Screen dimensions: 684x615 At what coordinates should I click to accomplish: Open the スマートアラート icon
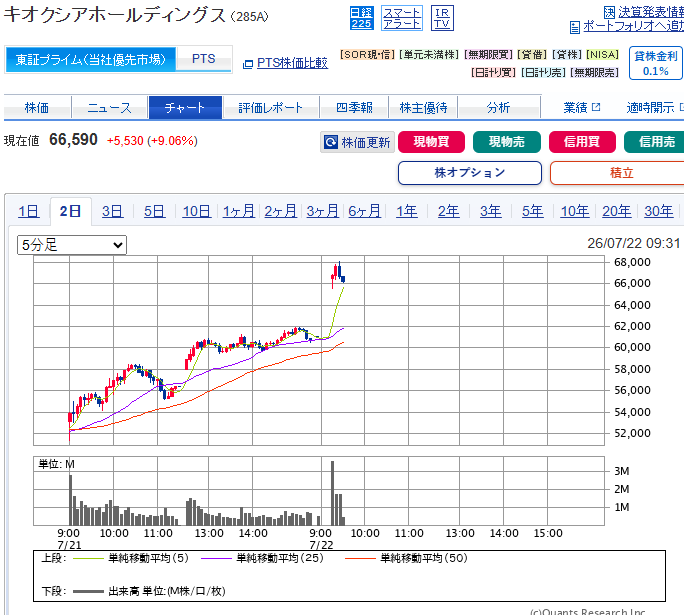pyautogui.click(x=401, y=18)
